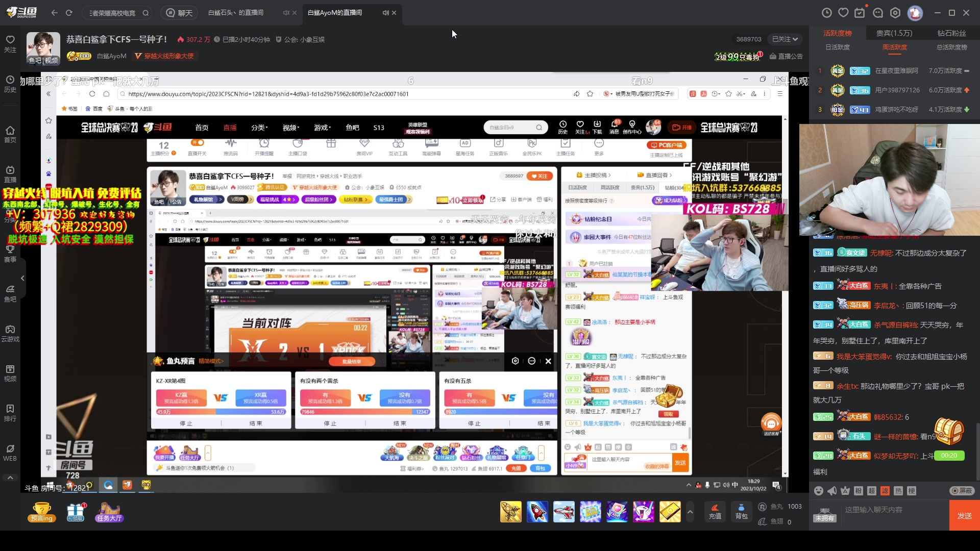Switch to 白鲨石头、的直播间 tab
Image resolution: width=980 pixels, height=551 pixels.
click(236, 13)
